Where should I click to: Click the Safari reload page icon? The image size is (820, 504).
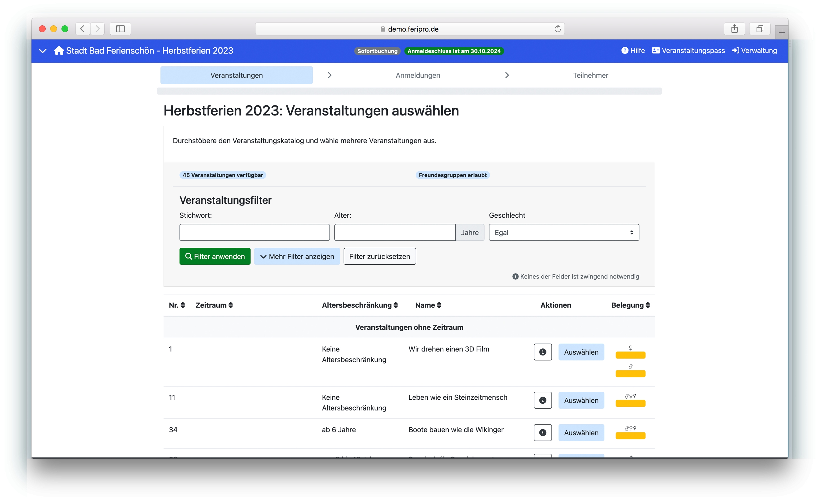(x=557, y=29)
